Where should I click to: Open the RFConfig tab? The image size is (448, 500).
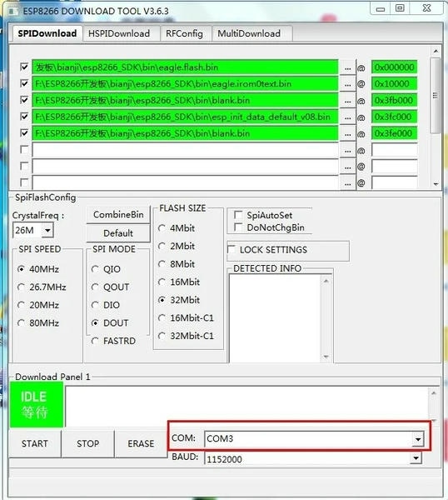tap(184, 34)
